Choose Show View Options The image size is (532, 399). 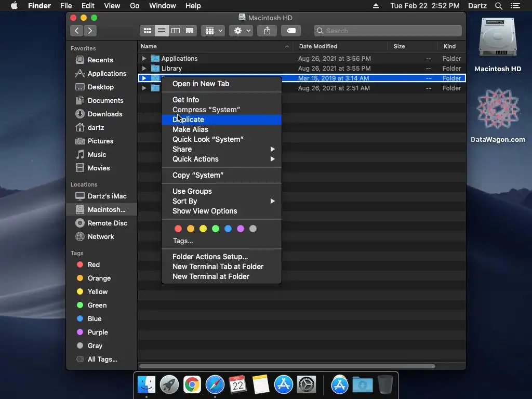[221, 211]
